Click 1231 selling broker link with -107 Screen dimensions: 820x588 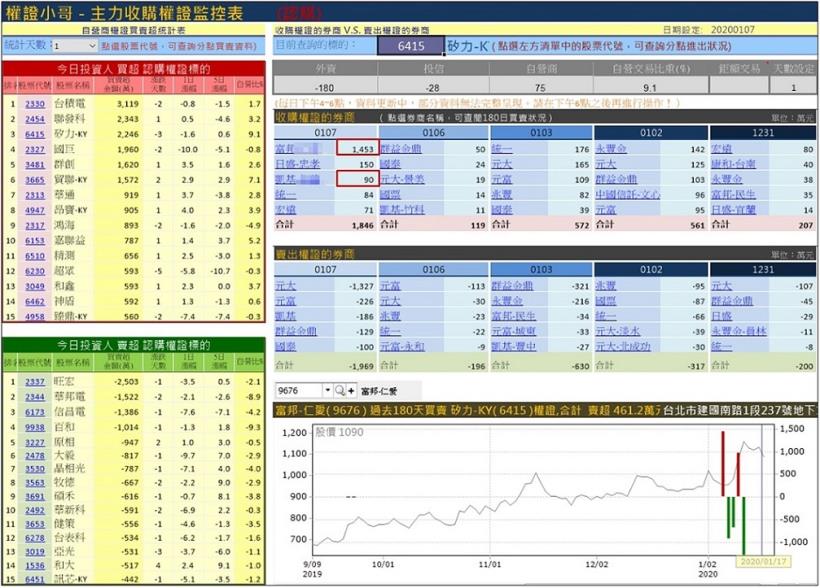tap(722, 286)
